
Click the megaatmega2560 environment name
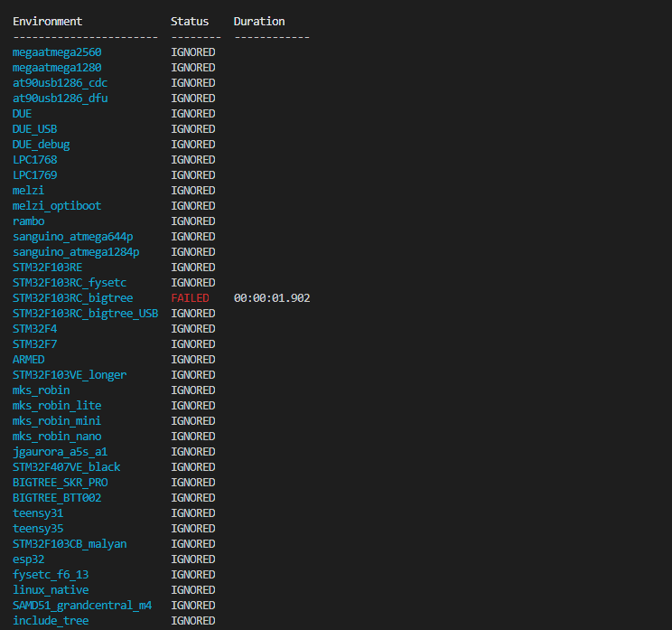click(57, 52)
